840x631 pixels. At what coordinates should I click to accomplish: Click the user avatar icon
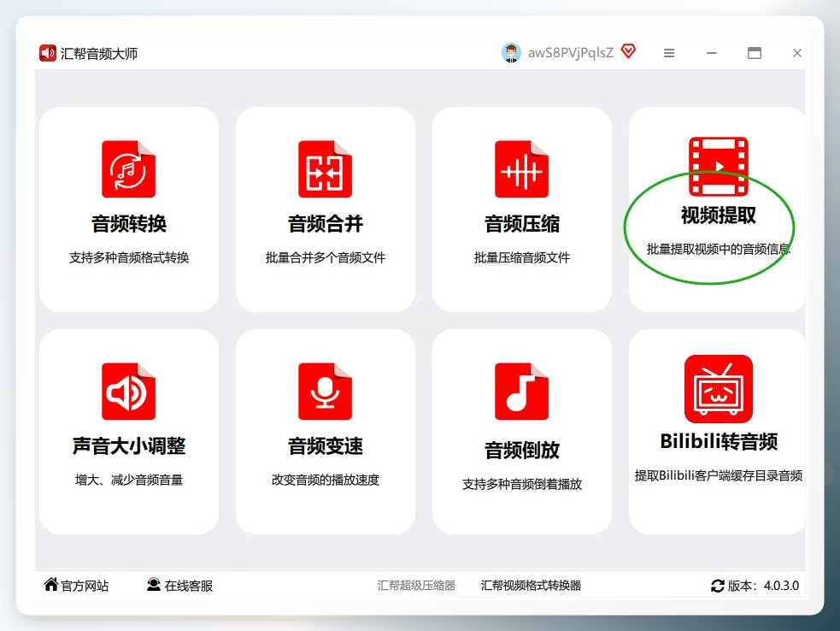[511, 52]
